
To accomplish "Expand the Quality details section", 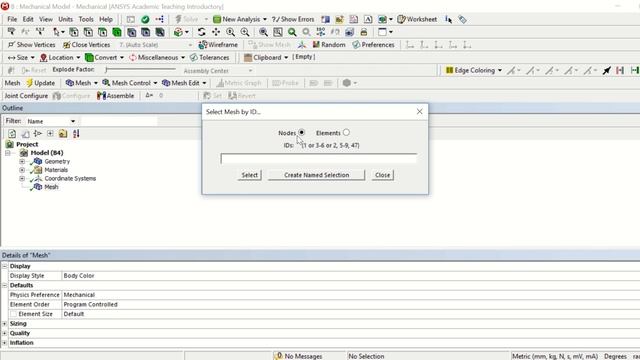I will [4, 333].
